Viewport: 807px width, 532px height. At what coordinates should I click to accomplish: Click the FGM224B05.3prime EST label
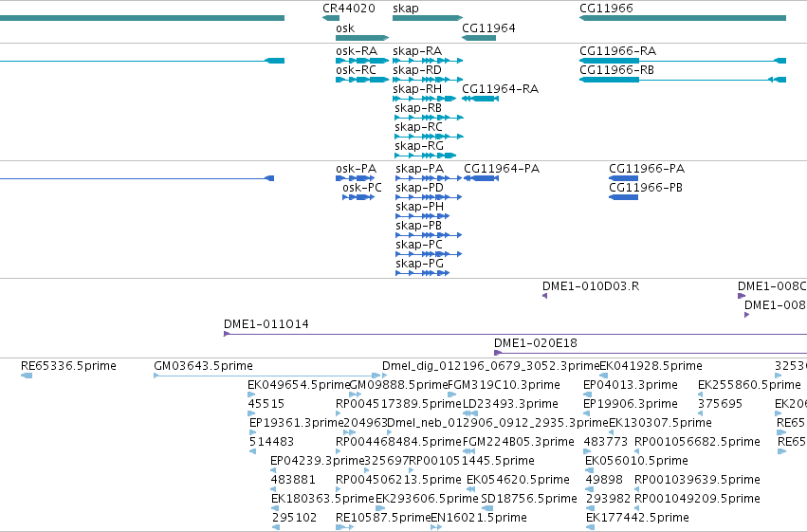[x=519, y=443]
